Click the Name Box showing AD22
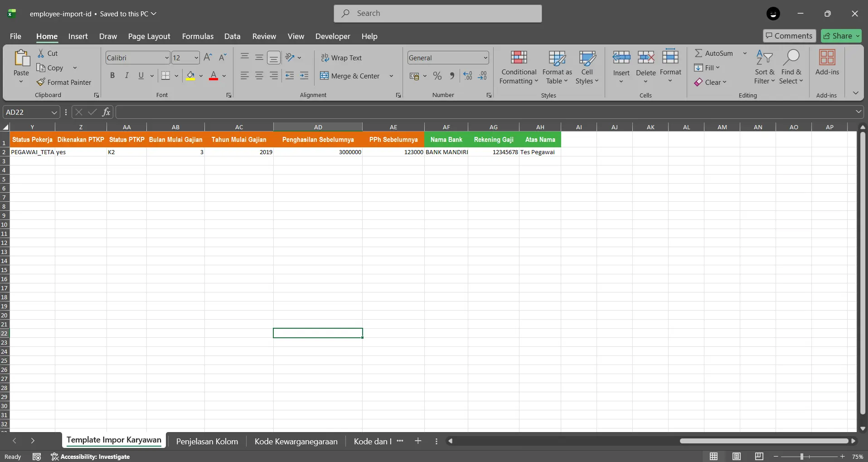868x462 pixels. click(27, 112)
